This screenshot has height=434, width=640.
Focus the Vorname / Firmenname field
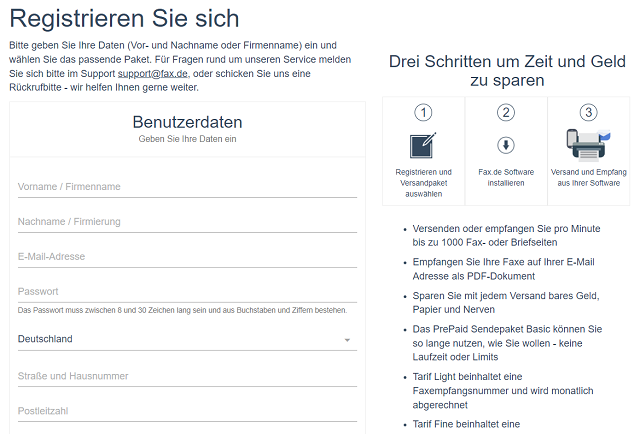tap(187, 187)
